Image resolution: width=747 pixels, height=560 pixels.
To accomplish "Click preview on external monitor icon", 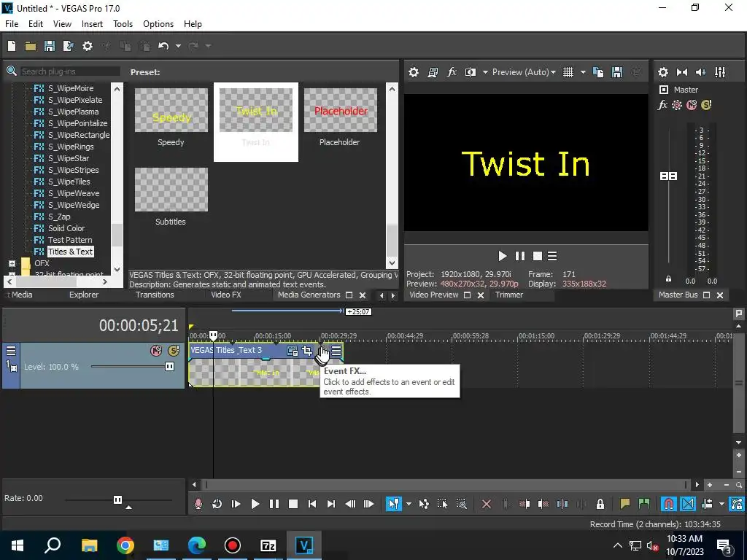I will click(x=433, y=72).
